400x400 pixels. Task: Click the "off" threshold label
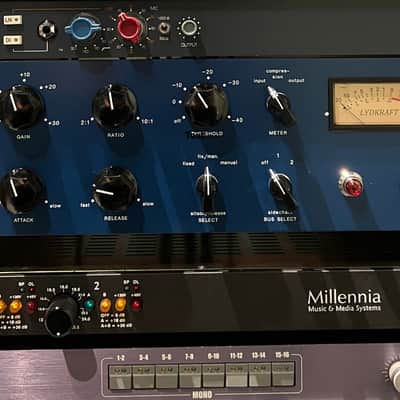click(177, 121)
